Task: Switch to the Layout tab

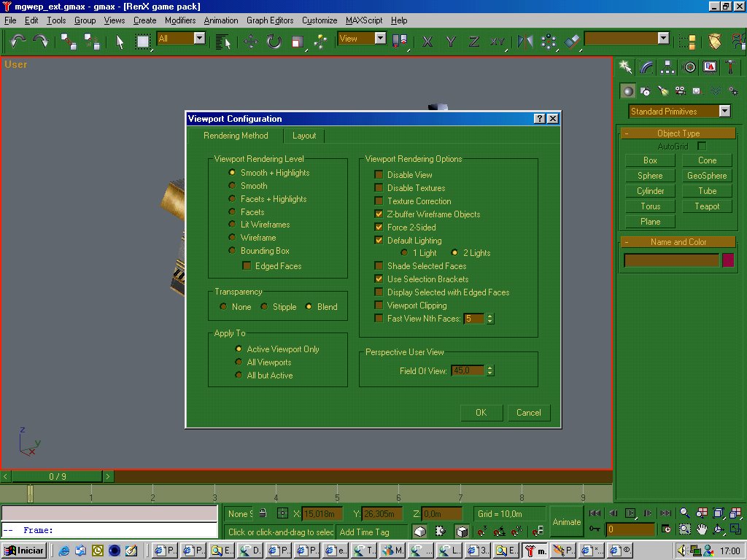Action: tap(304, 136)
